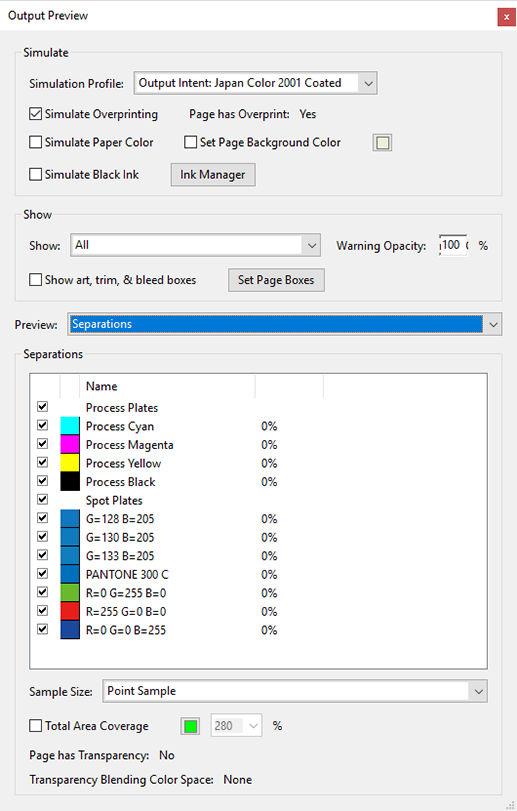The width and height of the screenshot is (517, 811).
Task: Uncheck the R=0 G=255 B=0 plate
Action: [42, 592]
